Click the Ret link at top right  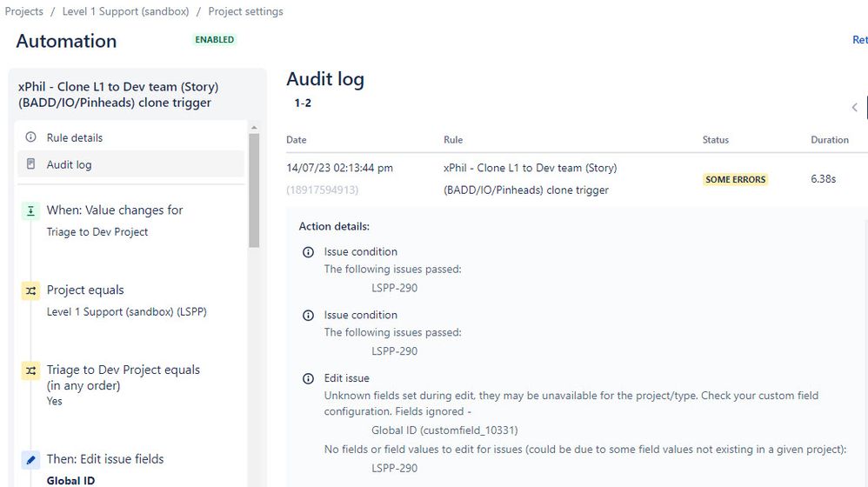[859, 40]
